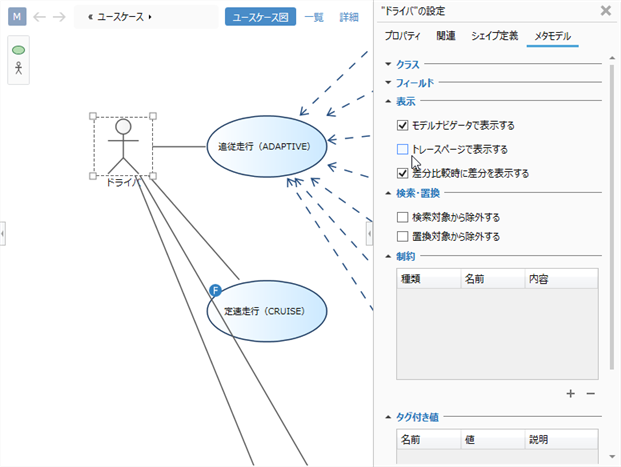Go forward with the right arrow
The width and height of the screenshot is (621, 467).
point(59,17)
